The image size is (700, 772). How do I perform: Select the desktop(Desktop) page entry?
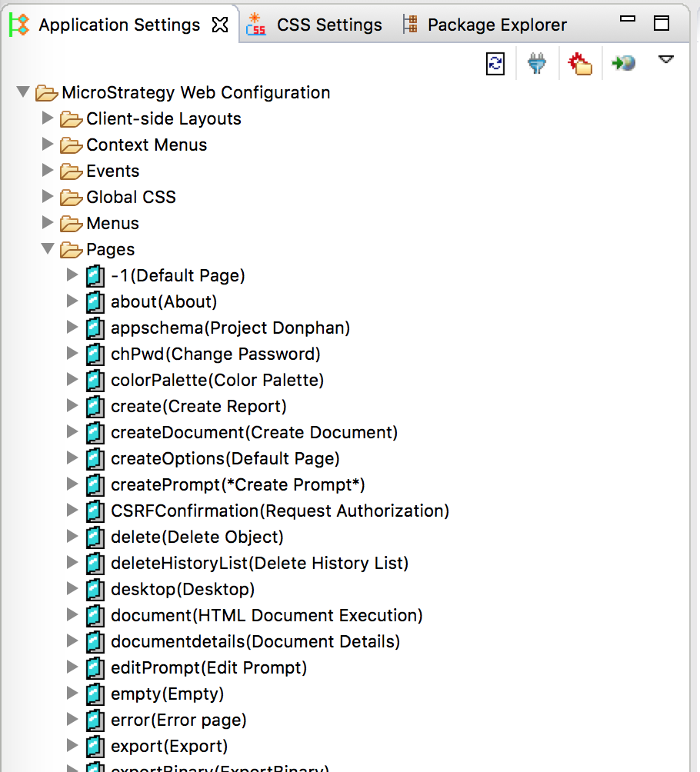pos(182,589)
